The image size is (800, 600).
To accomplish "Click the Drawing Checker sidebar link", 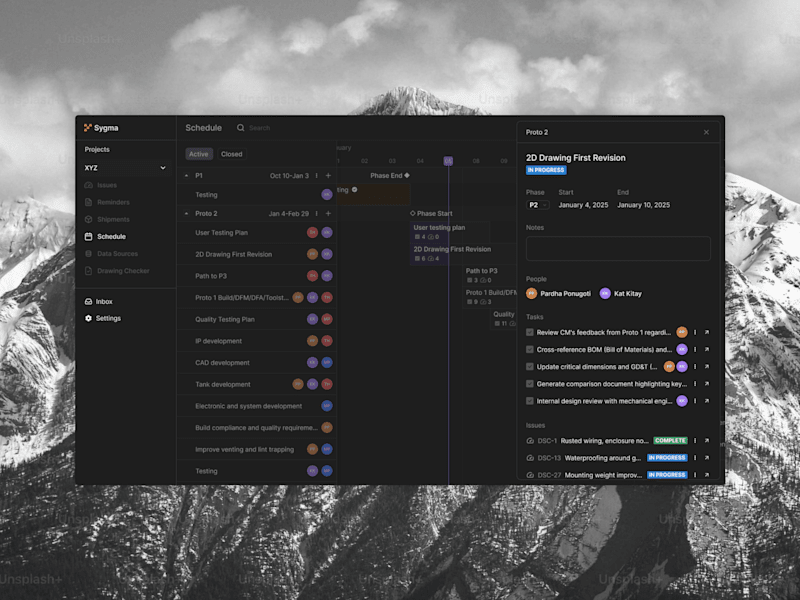I will click(x=123, y=271).
